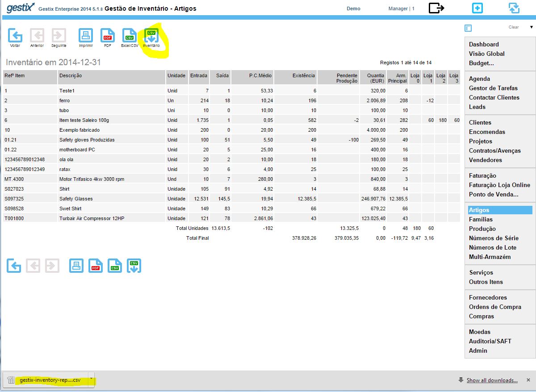Open the downloaded file's options arrow
Image resolution: width=536 pixels, height=392 pixels.
[91, 379]
